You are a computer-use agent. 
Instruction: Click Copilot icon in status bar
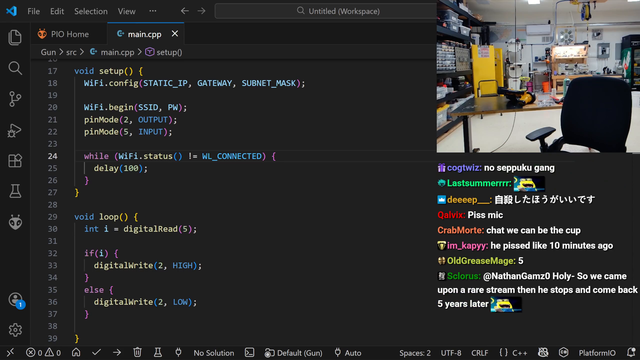coord(543,353)
